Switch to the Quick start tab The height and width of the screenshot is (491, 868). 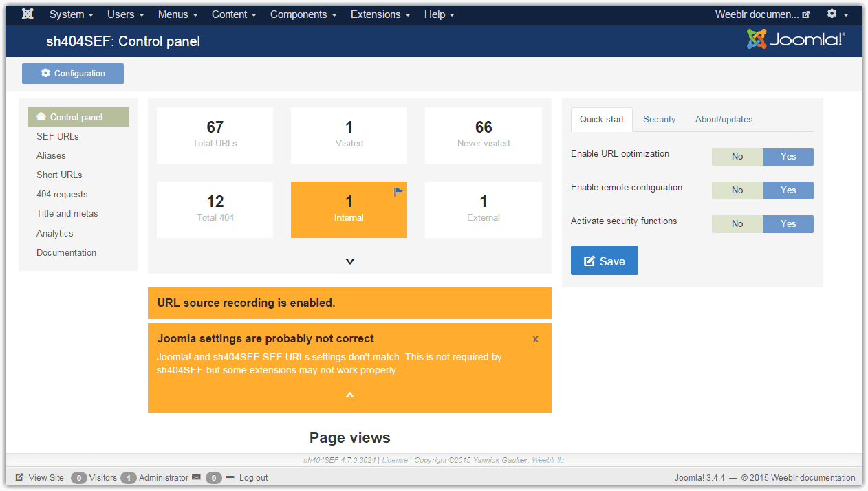coord(602,119)
